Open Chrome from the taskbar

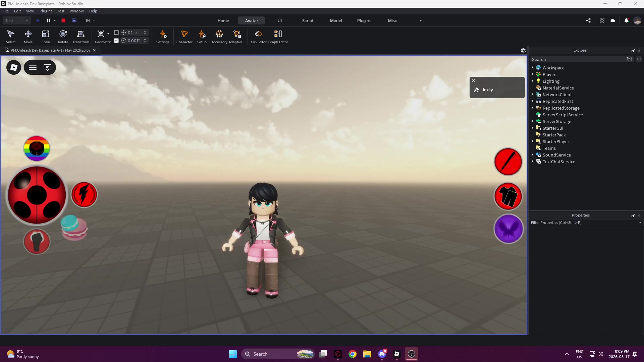tap(353, 354)
